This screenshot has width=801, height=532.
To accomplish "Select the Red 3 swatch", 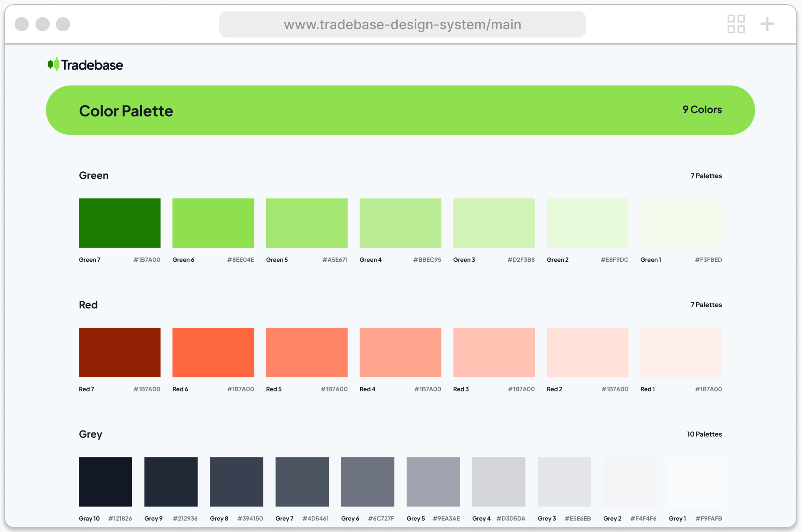I will pyautogui.click(x=494, y=352).
